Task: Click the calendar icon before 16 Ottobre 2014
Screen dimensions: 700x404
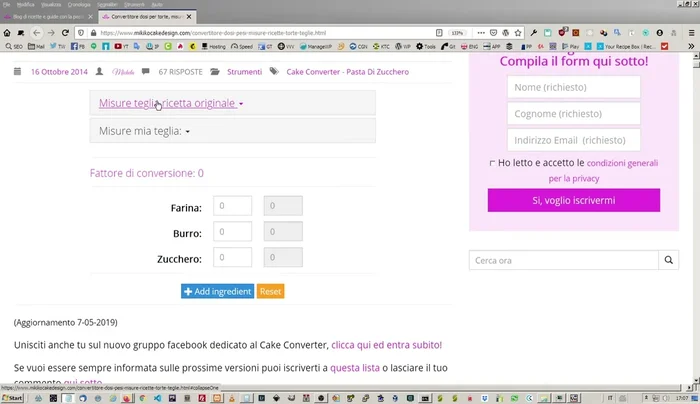Action: click(x=18, y=72)
